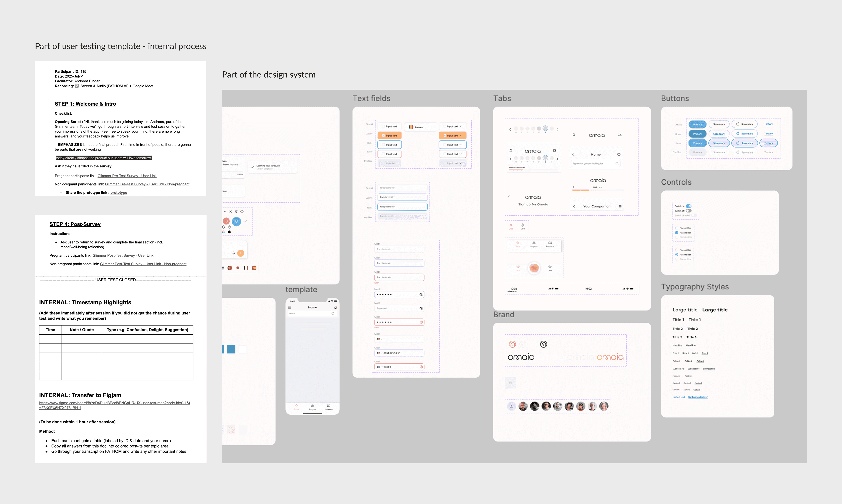This screenshot has height=504, width=842.
Task: Click the hover-state Primary button
Action: tap(697, 134)
